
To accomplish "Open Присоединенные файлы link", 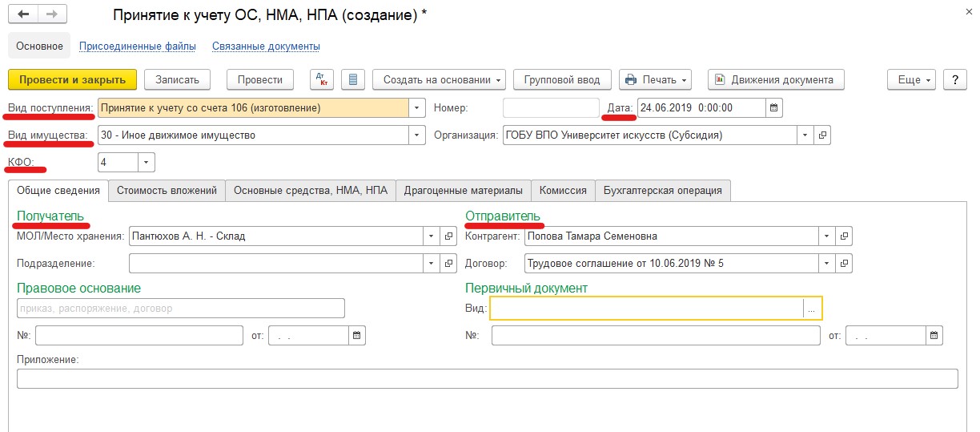I will click(138, 46).
